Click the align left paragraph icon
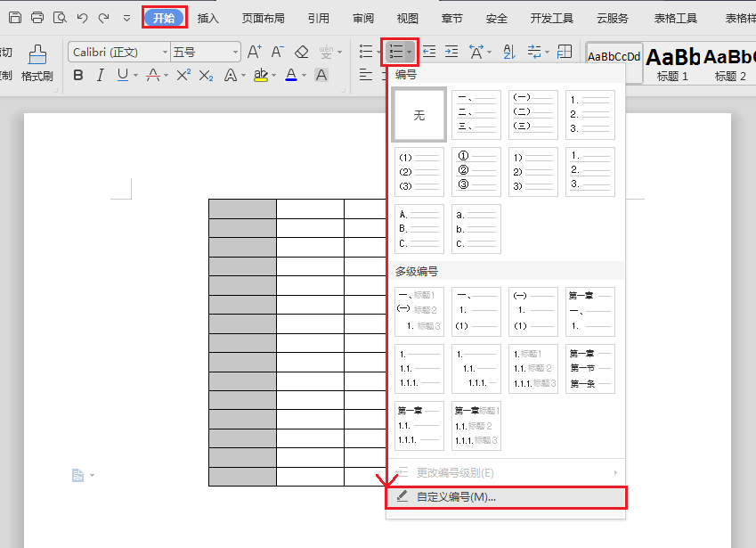 366,75
